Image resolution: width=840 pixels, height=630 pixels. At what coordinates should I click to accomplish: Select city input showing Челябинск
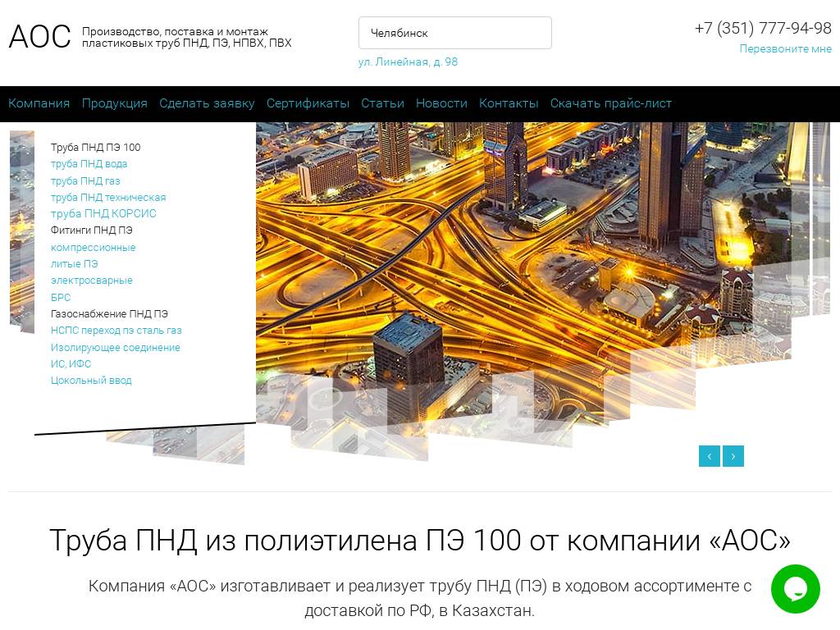(454, 32)
